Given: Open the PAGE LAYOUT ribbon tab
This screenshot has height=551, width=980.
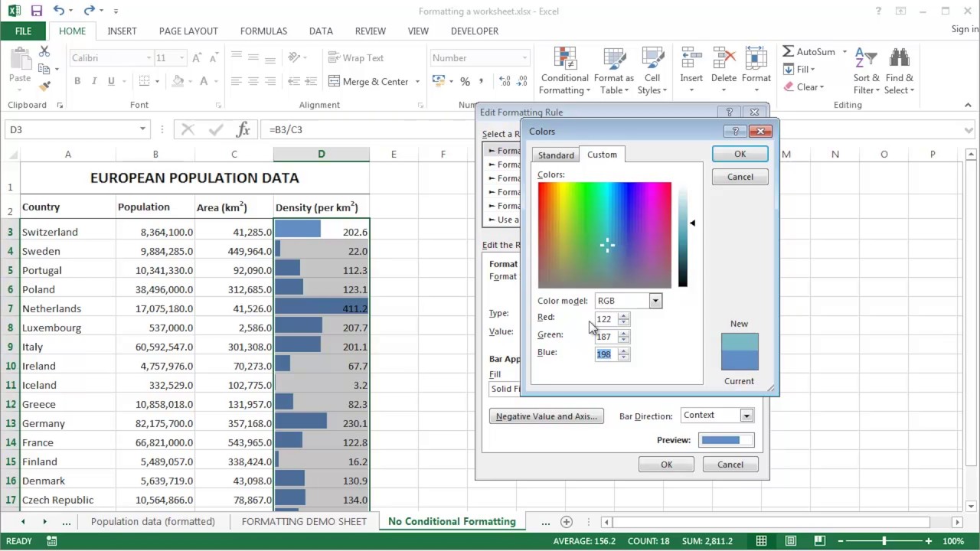Looking at the screenshot, I should [x=188, y=31].
